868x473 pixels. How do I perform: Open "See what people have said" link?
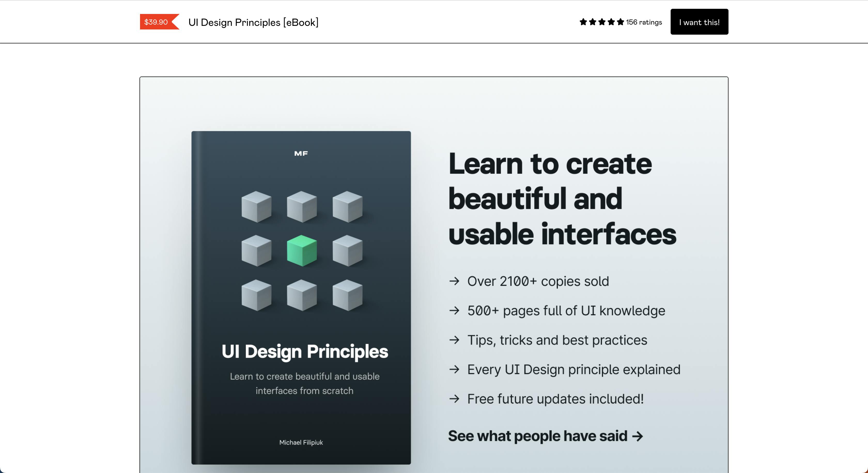click(x=545, y=436)
